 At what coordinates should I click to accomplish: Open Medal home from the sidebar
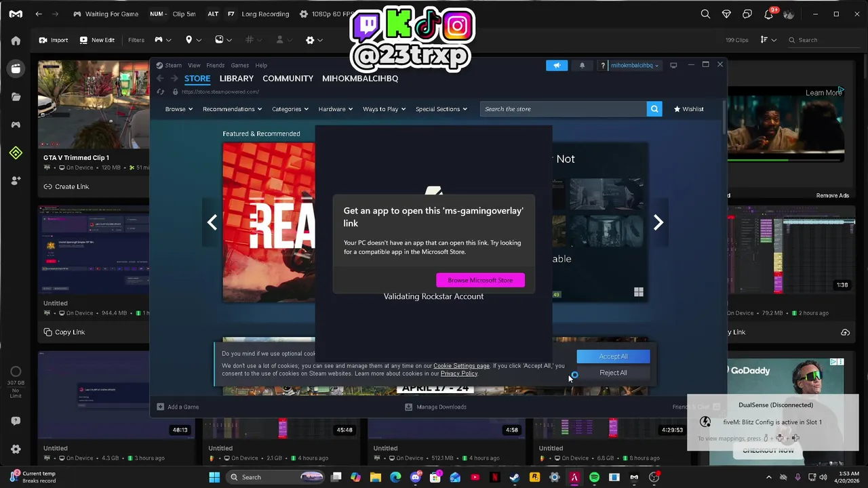[16, 41]
